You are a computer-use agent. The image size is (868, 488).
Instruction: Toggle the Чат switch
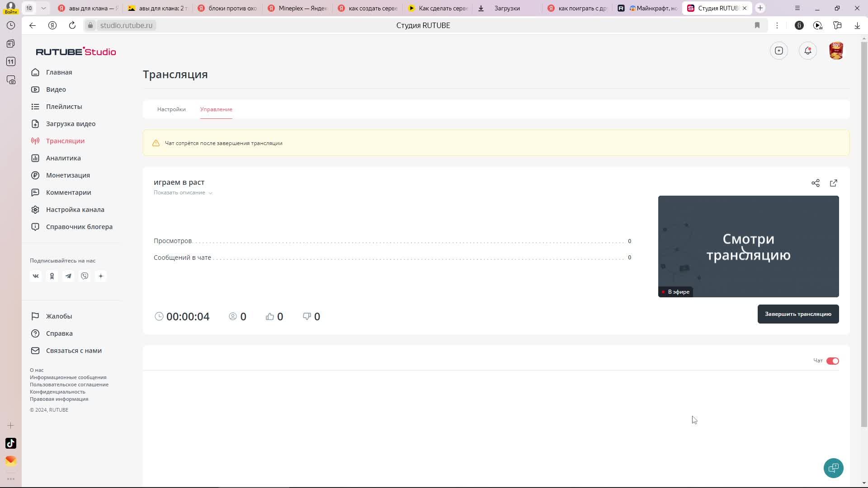[832, 361]
